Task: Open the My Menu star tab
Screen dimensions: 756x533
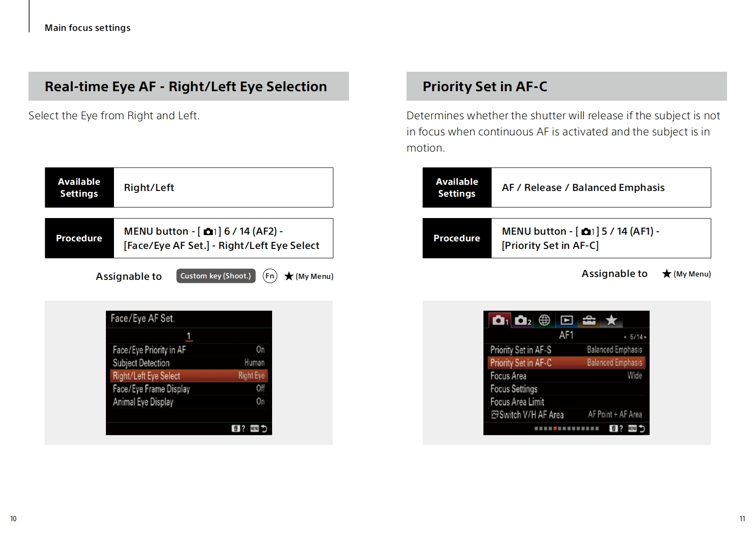Action: 611,320
